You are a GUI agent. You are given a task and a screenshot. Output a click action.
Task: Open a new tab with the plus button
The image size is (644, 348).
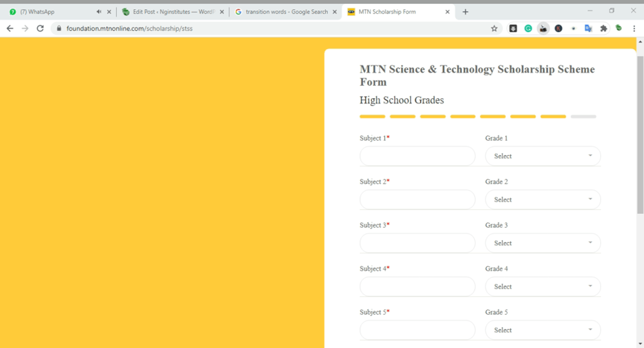(x=465, y=12)
